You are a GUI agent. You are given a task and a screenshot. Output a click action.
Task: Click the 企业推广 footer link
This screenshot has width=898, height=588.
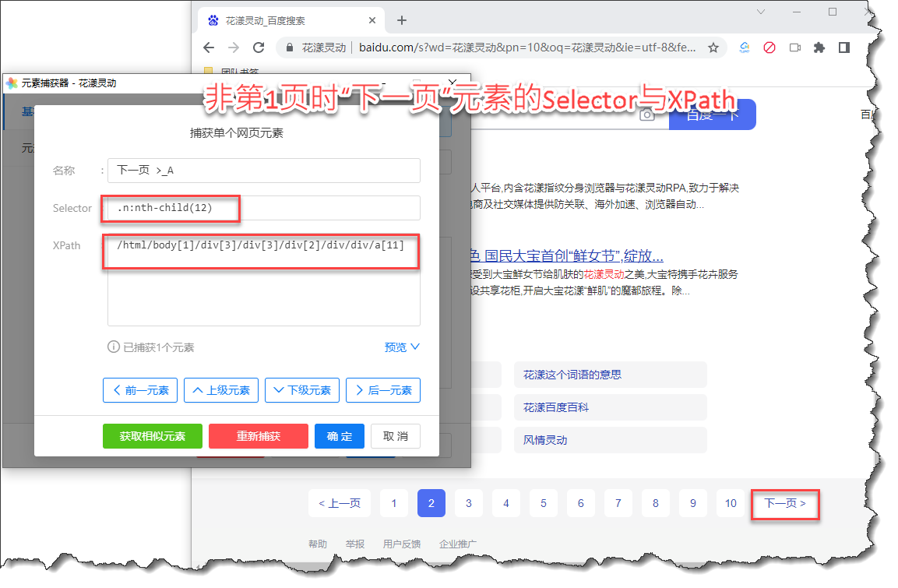click(x=458, y=544)
